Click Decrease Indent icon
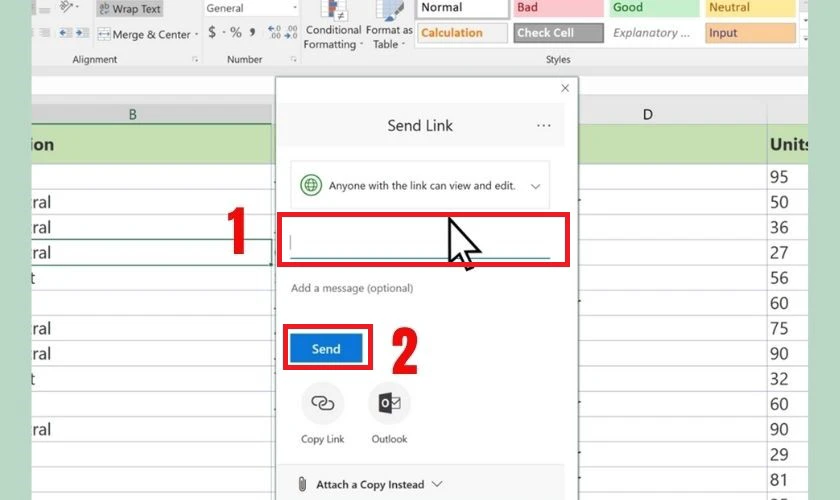The image size is (840, 500). click(x=65, y=33)
